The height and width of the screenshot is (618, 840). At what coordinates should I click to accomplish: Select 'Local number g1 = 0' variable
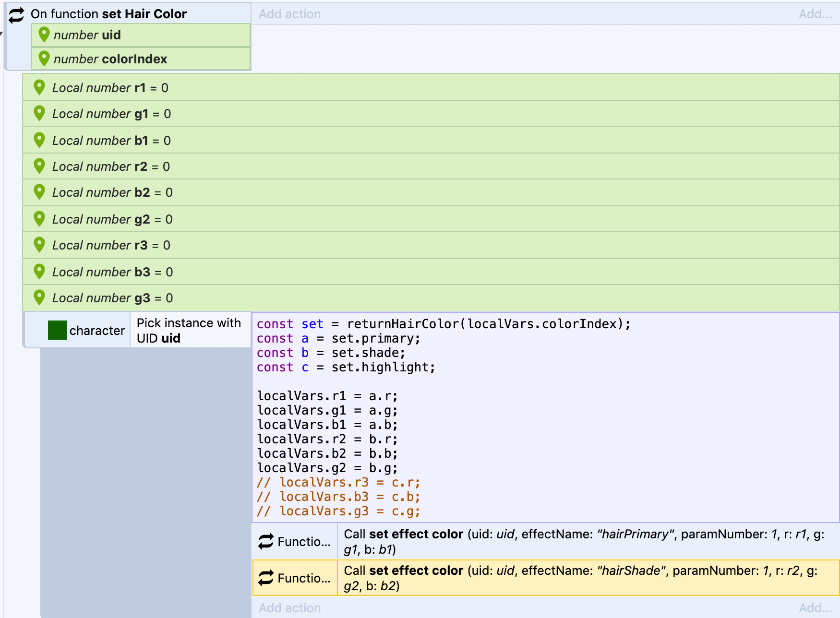(x=431, y=114)
